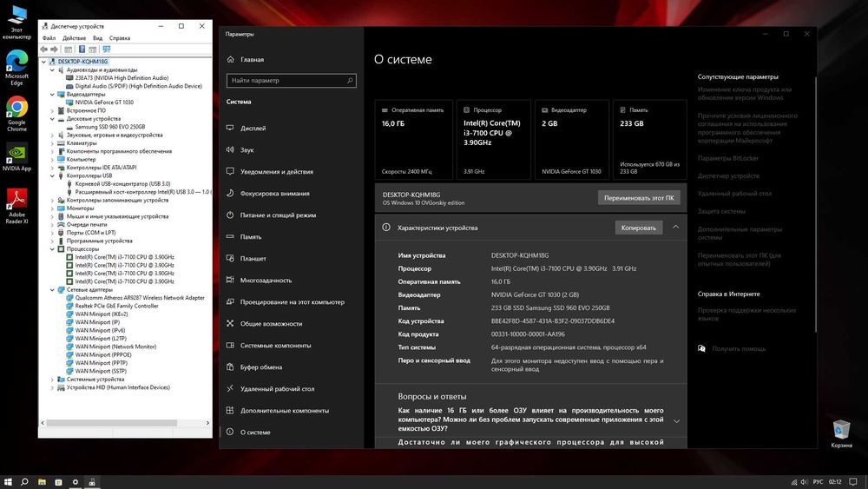Click РУС language indicator in tray
This screenshot has height=489, width=868.
point(819,482)
